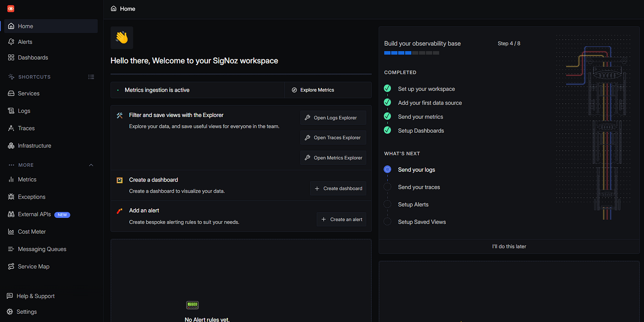This screenshot has height=322, width=644.
Task: Click 'Build your observability base' heading
Action: coord(422,44)
